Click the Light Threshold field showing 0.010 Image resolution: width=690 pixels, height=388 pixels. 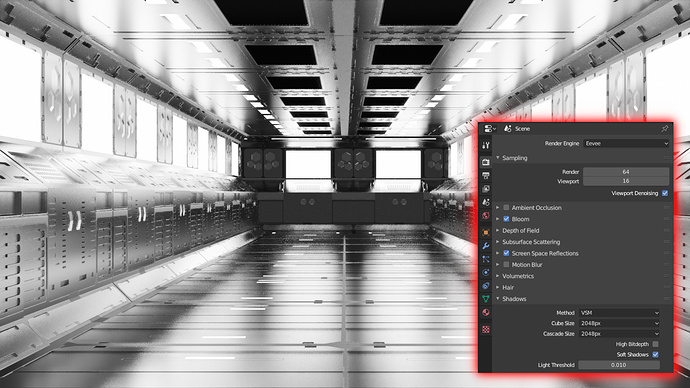pos(619,365)
